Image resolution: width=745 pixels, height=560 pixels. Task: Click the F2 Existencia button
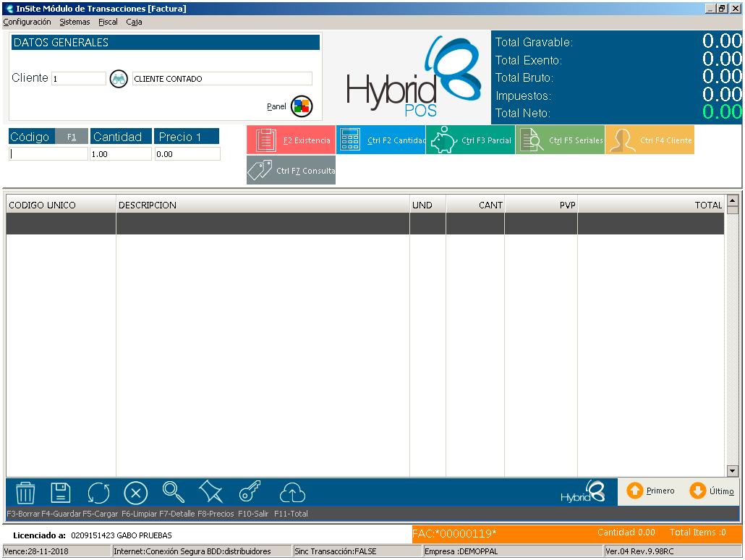pos(291,140)
